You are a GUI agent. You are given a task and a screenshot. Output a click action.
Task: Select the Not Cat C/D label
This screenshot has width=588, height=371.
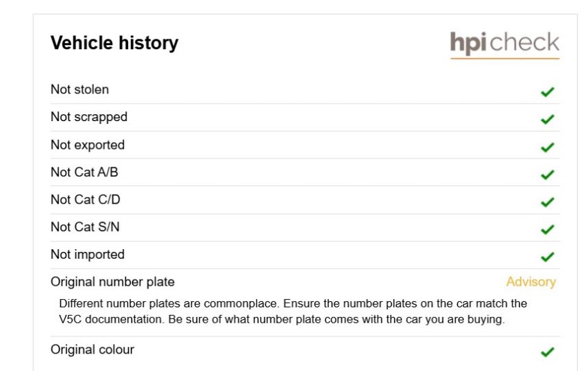86,199
